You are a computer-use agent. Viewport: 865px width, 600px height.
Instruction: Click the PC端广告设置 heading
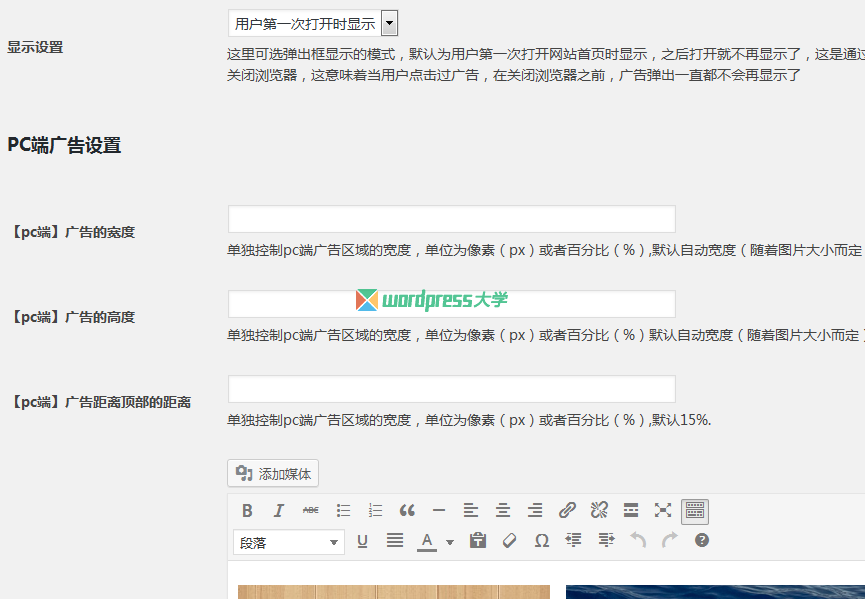click(x=64, y=146)
